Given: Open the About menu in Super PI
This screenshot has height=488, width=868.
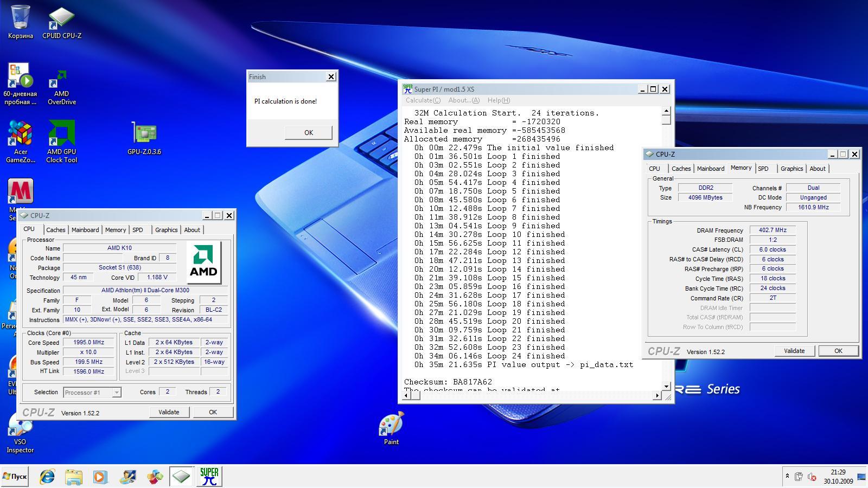Looking at the screenshot, I should point(464,100).
